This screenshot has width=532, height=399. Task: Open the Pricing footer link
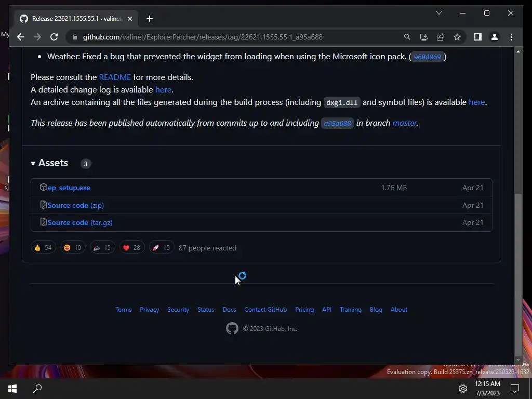[x=304, y=310]
